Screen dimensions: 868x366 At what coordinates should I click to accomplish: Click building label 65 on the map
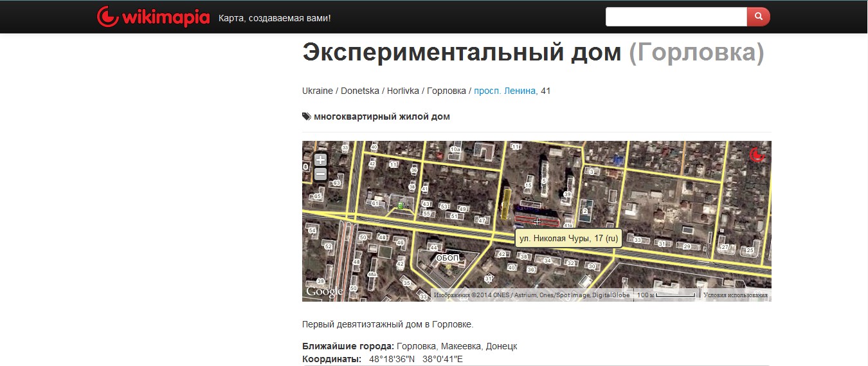coord(318,196)
